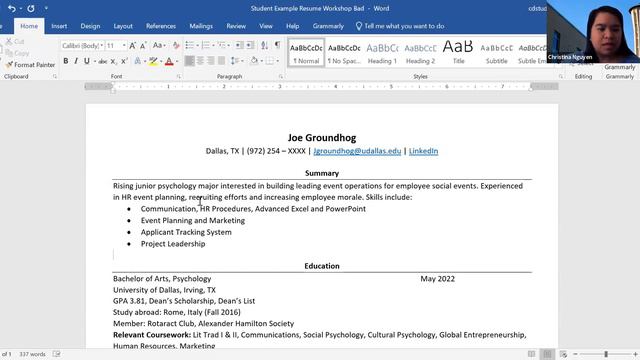Viewport: 640px width, 360px height.
Task: Apply the red font color
Action: 169,61
